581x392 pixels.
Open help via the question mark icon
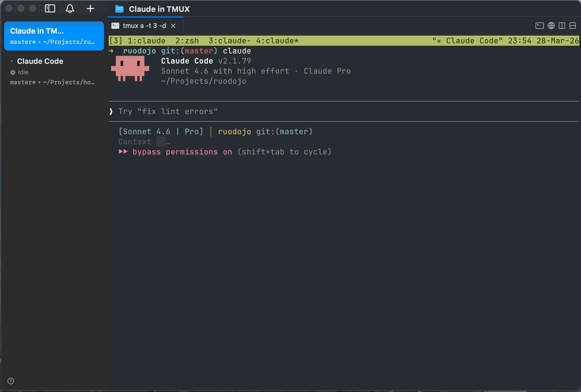pyautogui.click(x=10, y=381)
